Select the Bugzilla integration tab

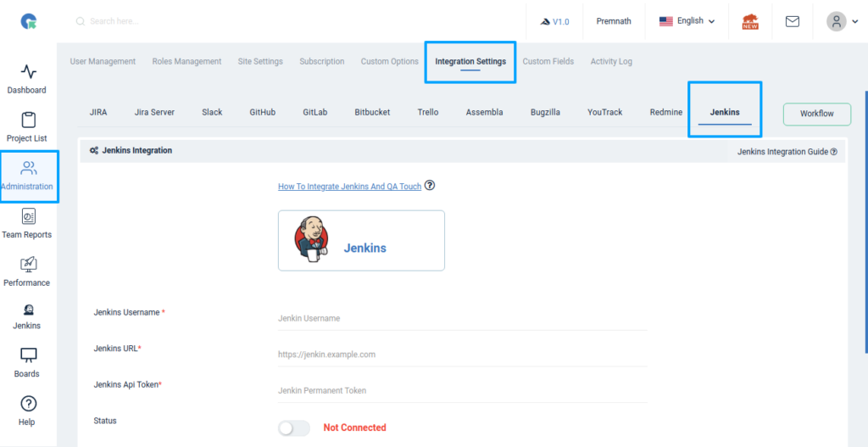(x=545, y=112)
